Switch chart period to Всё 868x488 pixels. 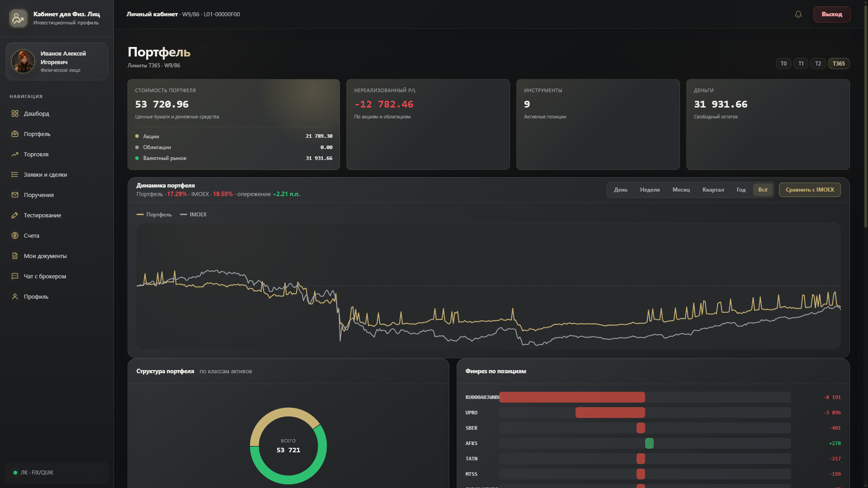click(x=763, y=190)
